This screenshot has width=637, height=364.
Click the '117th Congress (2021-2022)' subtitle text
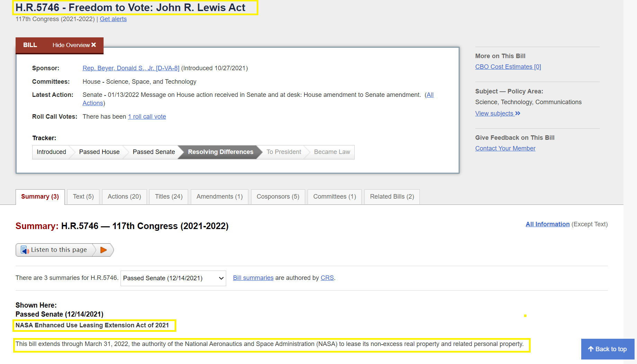[55, 19]
